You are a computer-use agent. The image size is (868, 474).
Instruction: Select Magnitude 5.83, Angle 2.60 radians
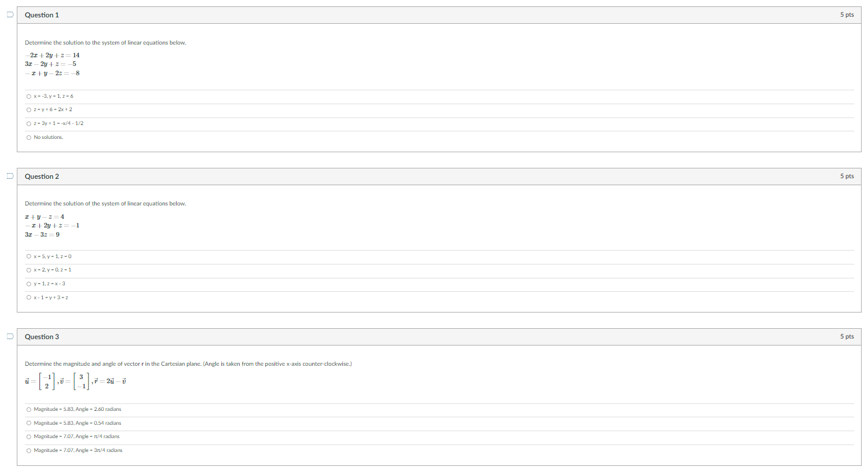(29, 409)
